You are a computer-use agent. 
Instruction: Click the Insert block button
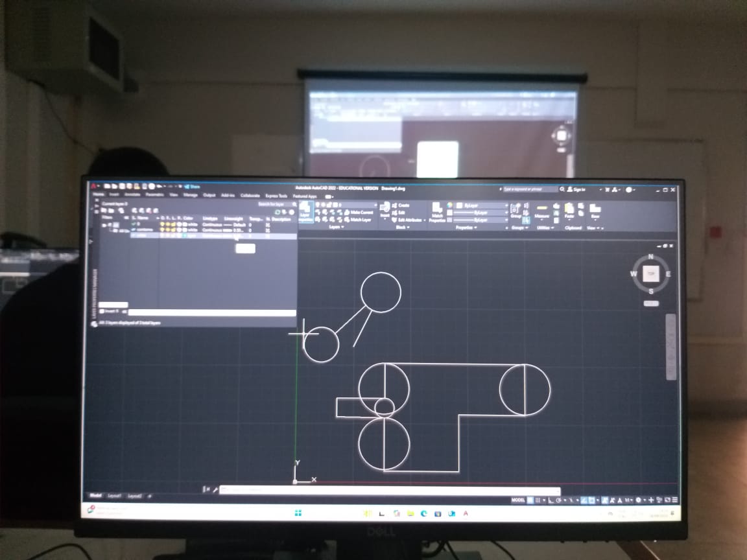point(385,210)
